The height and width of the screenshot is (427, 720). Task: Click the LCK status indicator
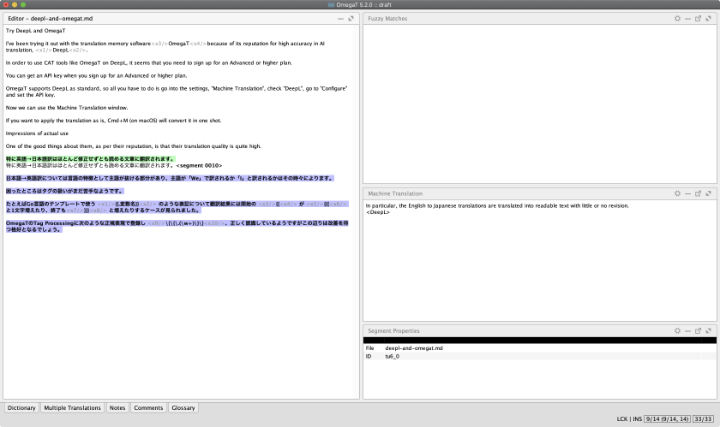622,419
